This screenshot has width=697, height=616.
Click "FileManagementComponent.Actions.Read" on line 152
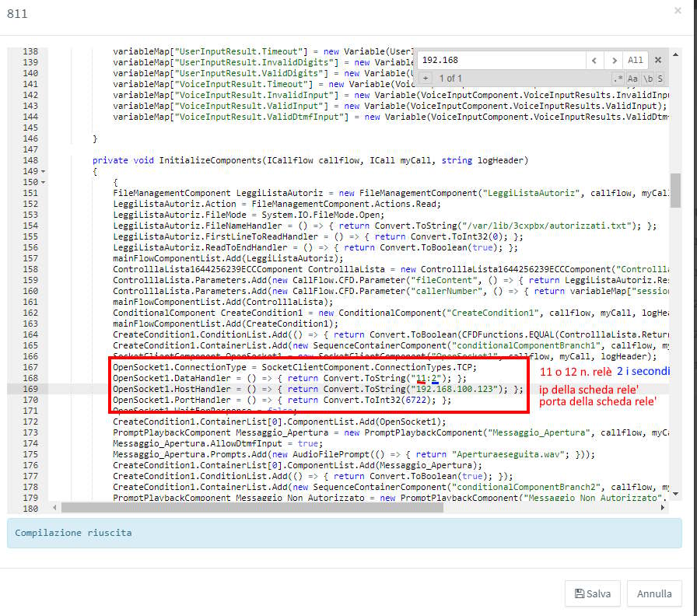[x=345, y=204]
